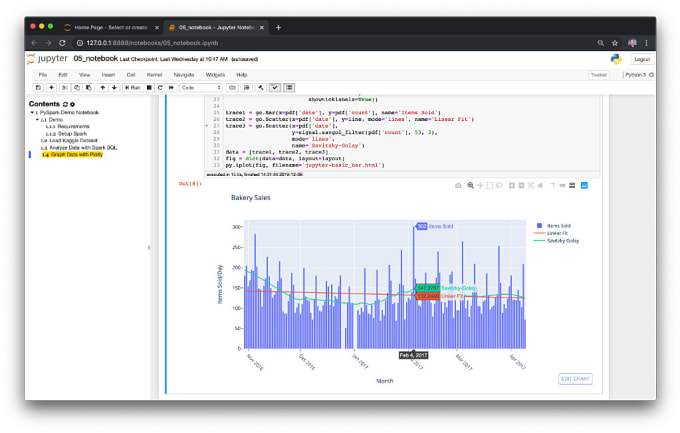Toggle Items Sold legend entry
This screenshot has height=433, width=680.
554,226
